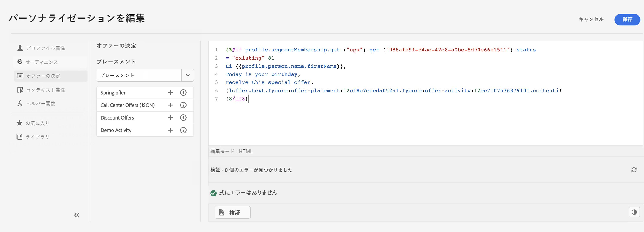
Task: Click line 4 in the code editor
Action: pyautogui.click(x=262, y=74)
